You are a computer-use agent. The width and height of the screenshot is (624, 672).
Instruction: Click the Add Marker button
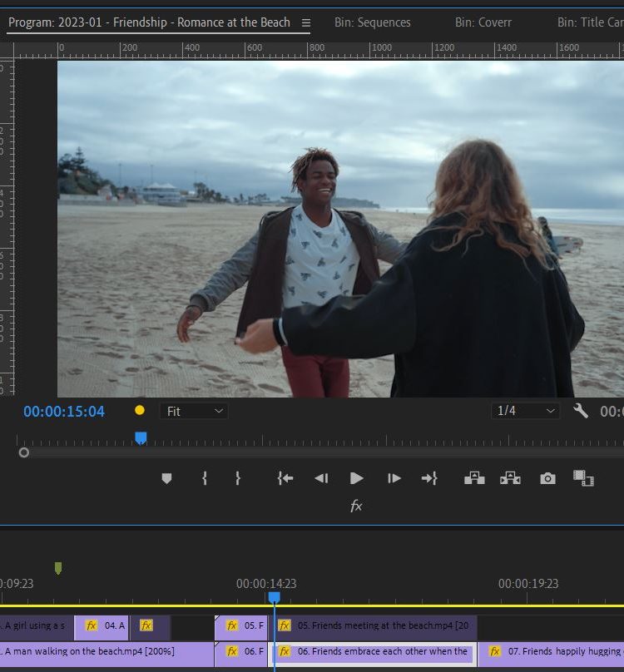(167, 478)
